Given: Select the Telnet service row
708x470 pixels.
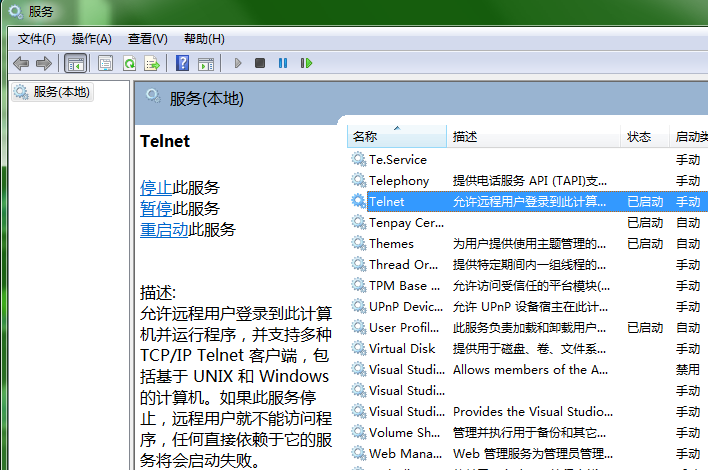Looking at the screenshot, I should [527, 201].
